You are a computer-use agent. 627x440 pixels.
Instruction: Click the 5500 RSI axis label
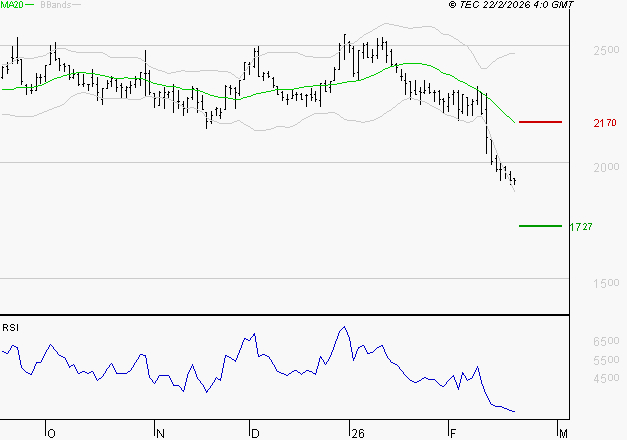(x=606, y=360)
